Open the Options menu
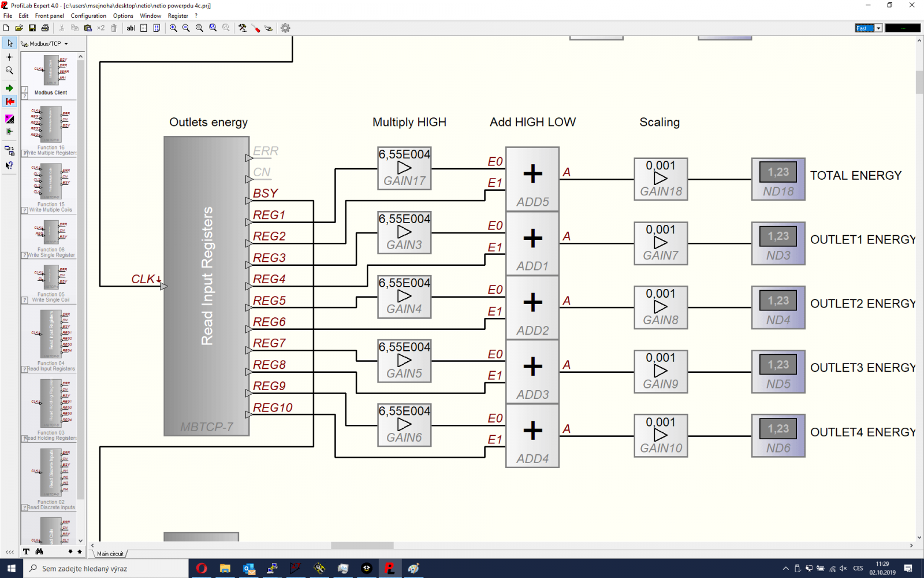 tap(123, 16)
